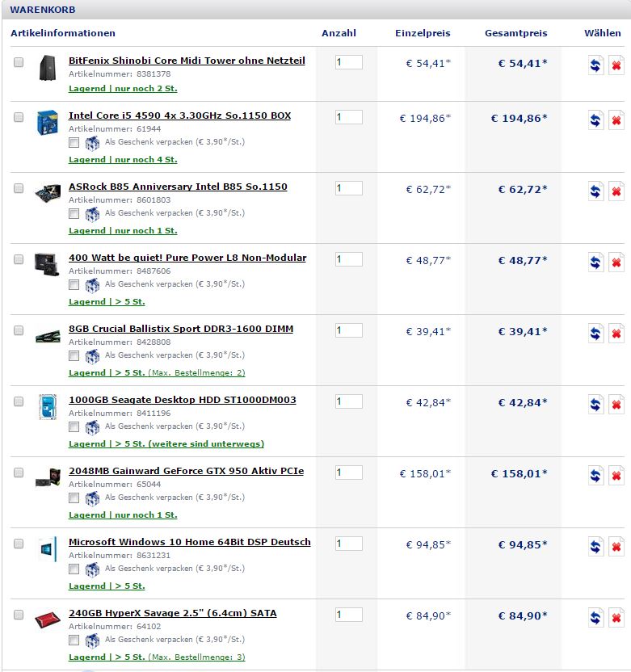
Task: Click the 'Lagernd | > 5 St.' link under the Seagate HDD
Action: pos(107,443)
